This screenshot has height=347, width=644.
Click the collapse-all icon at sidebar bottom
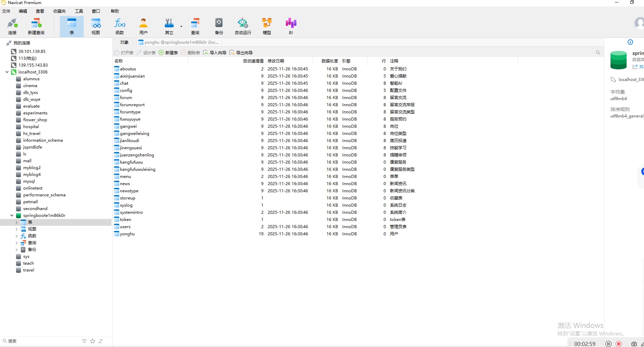tap(101, 341)
